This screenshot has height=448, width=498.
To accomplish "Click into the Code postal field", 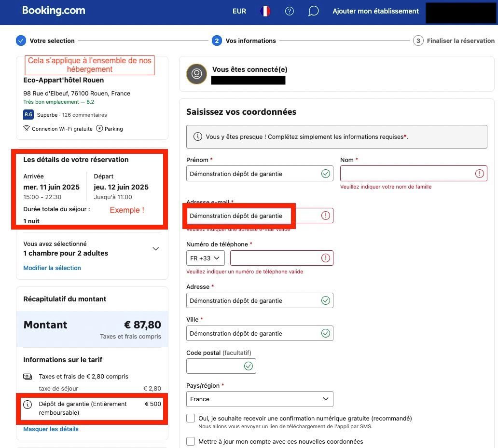I will click(221, 366).
